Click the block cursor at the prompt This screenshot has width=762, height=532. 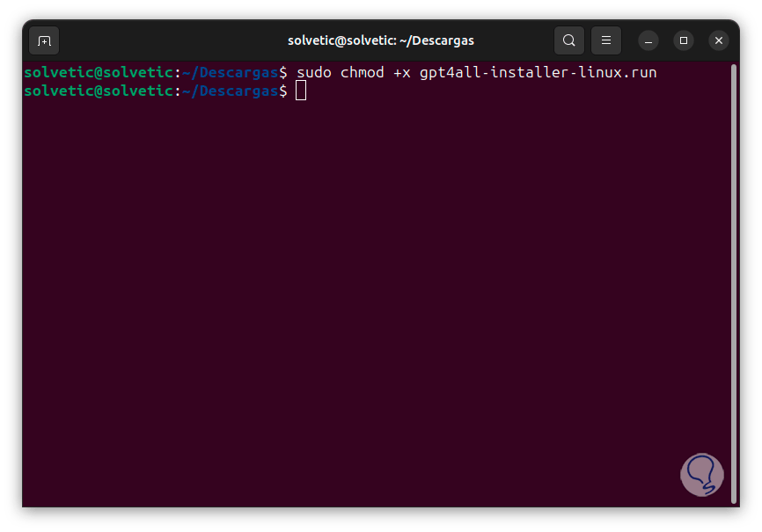tap(301, 91)
